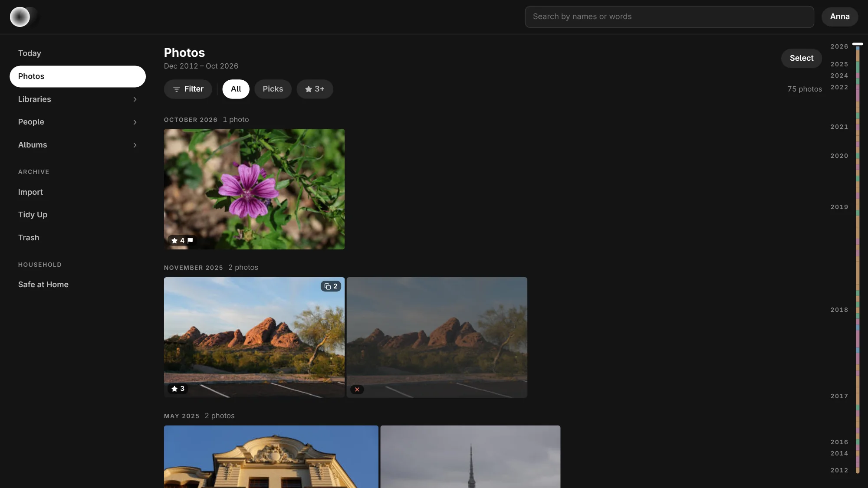Image resolution: width=868 pixels, height=488 pixels.
Task: Click the 4-star rating badge on flower photo
Action: click(x=178, y=240)
